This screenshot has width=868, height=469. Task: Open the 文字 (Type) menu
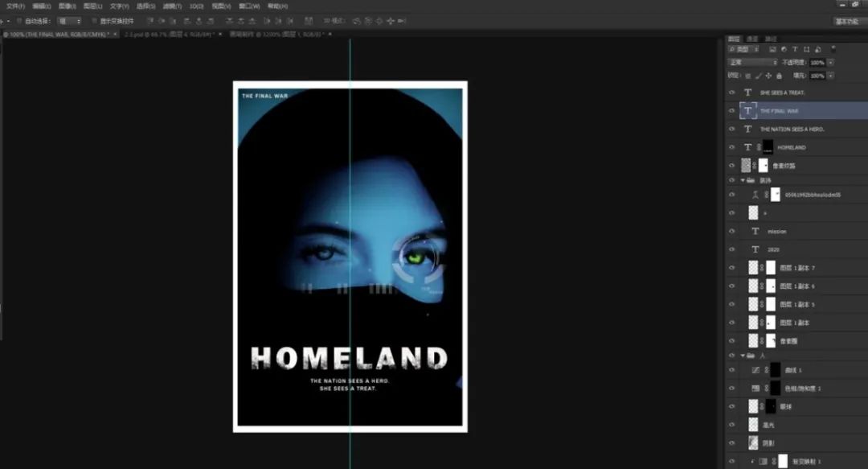119,6
